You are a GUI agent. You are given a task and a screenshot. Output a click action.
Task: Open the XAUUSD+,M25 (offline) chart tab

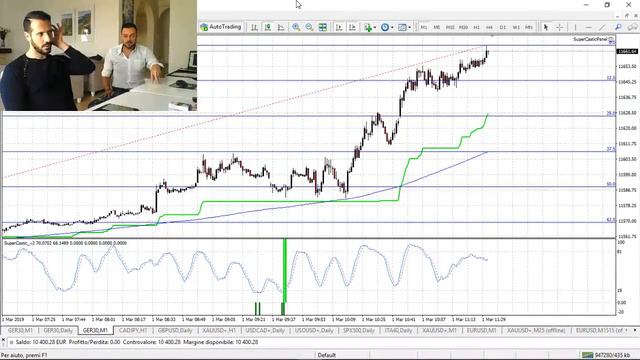pyautogui.click(x=536, y=330)
